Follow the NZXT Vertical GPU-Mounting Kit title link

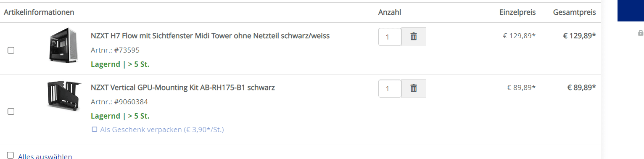[183, 87]
